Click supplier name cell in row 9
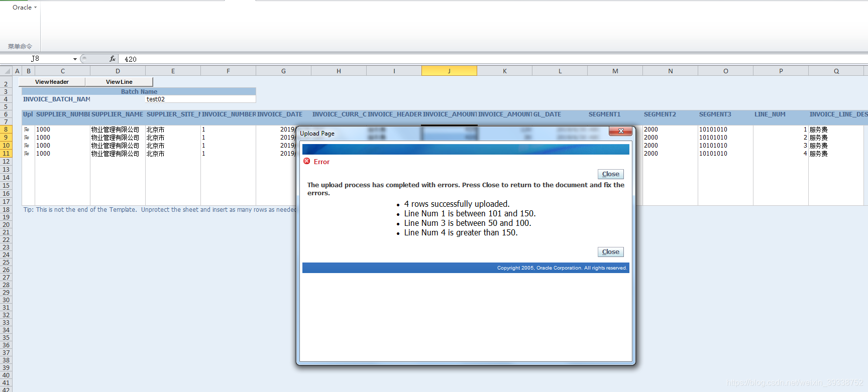 (118, 138)
